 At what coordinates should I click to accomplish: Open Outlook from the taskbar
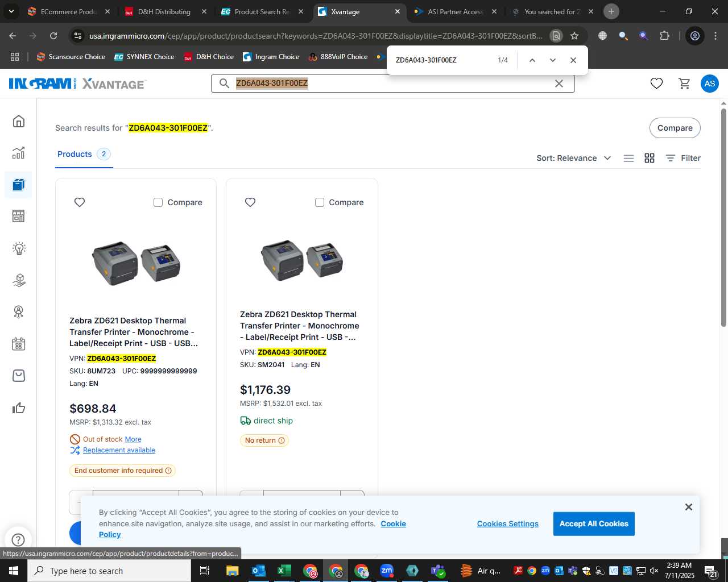pyautogui.click(x=259, y=571)
